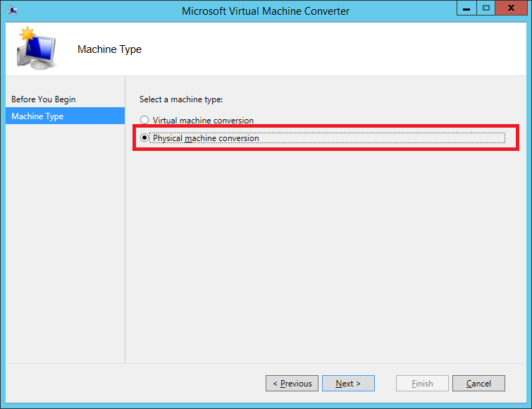The width and height of the screenshot is (532, 409).
Task: Click the 'Select a machine type:' prompt
Action: [x=181, y=99]
